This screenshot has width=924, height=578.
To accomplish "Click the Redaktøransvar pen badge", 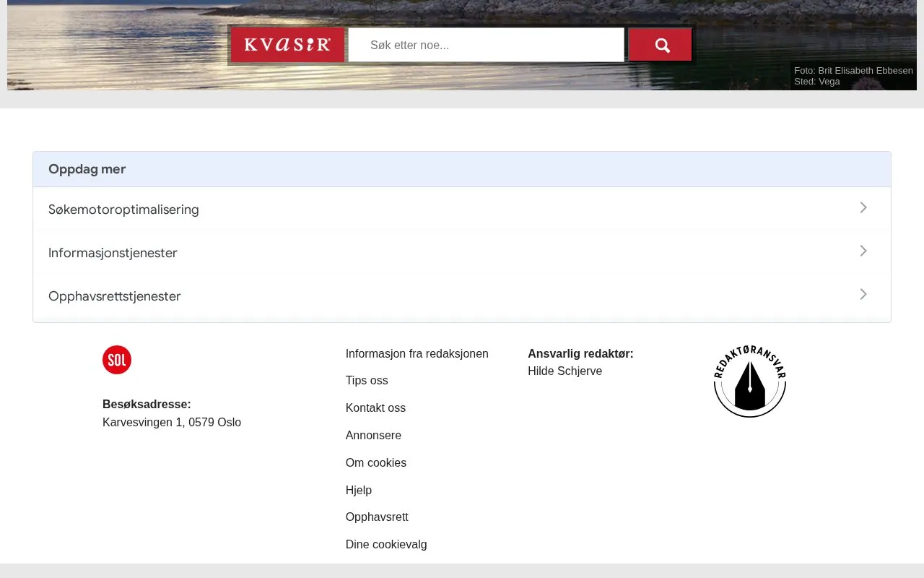I will pos(750,381).
